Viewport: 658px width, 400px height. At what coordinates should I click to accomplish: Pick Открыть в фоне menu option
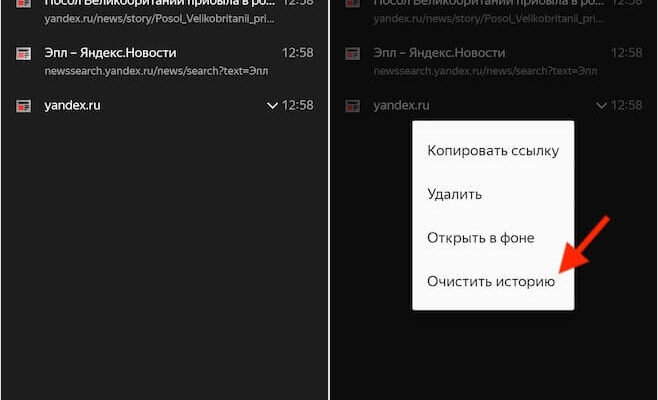(x=480, y=238)
